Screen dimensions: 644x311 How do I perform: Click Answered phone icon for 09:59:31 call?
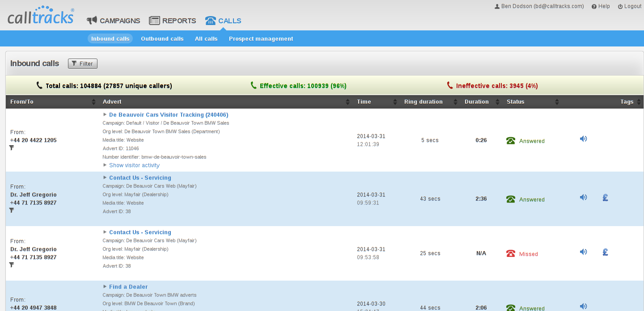pos(511,199)
